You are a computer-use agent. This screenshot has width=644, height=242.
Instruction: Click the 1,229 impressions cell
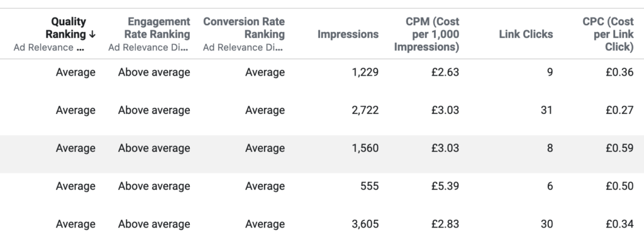pos(365,72)
